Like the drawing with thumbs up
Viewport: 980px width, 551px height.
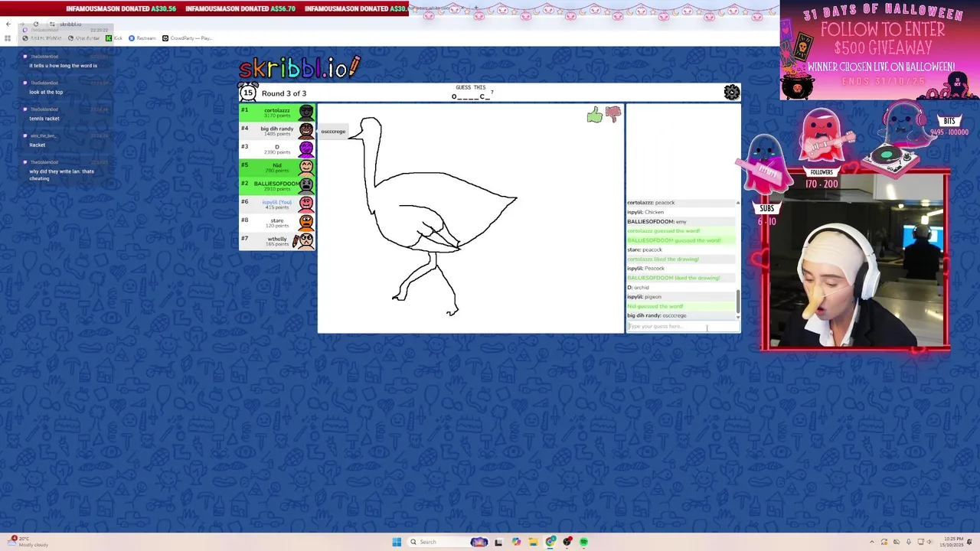(595, 116)
